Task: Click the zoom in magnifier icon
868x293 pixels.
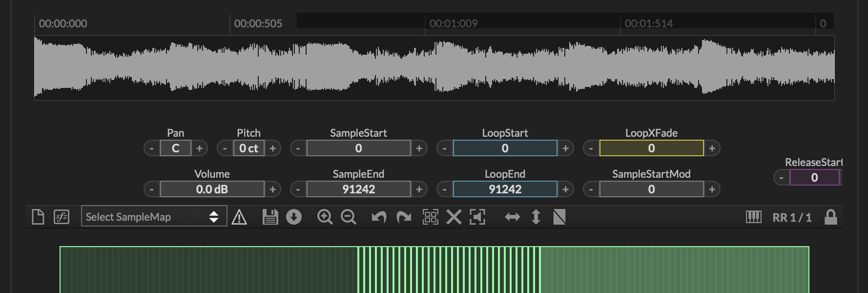Action: 325,217
